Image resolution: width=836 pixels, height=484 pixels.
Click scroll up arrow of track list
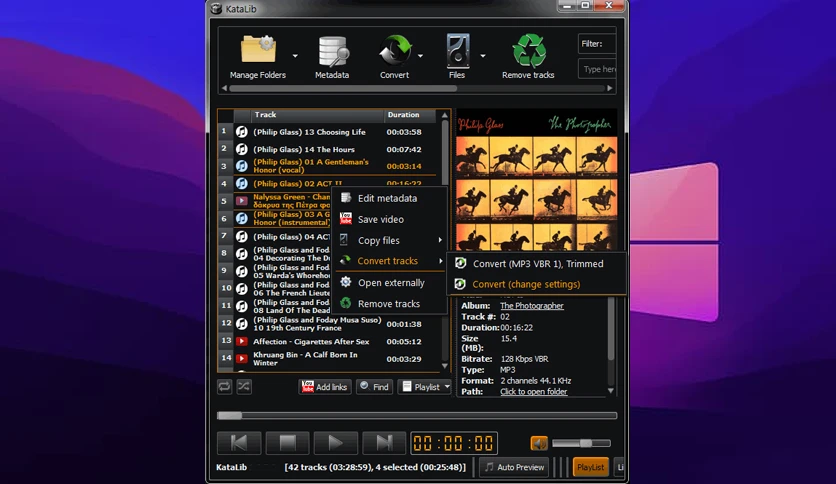[x=445, y=115]
